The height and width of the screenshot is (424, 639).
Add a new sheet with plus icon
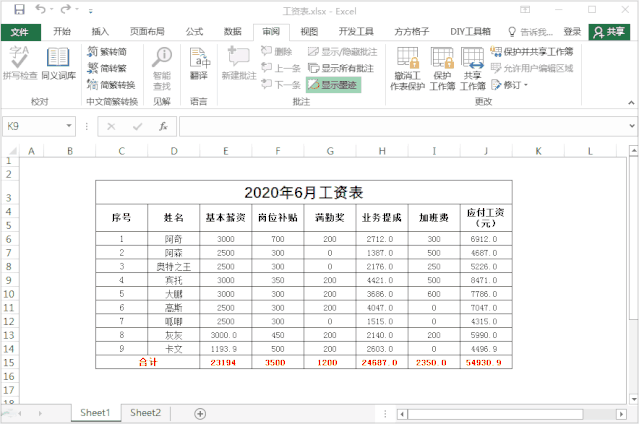(x=200, y=414)
